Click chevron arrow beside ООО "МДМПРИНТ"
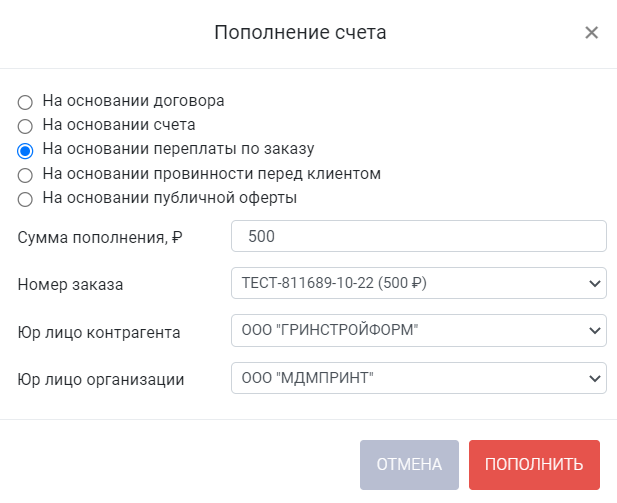The height and width of the screenshot is (503, 617). (x=595, y=378)
